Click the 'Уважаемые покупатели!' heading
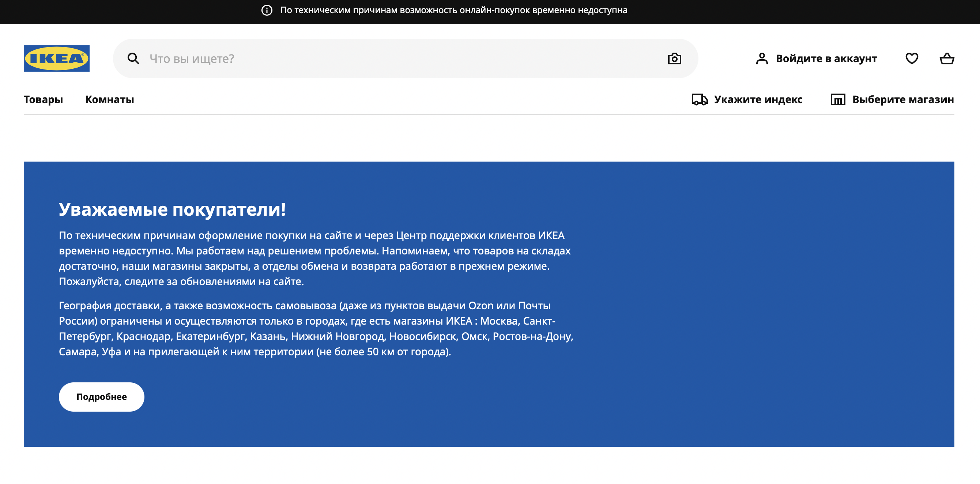This screenshot has width=980, height=484. coord(172,209)
